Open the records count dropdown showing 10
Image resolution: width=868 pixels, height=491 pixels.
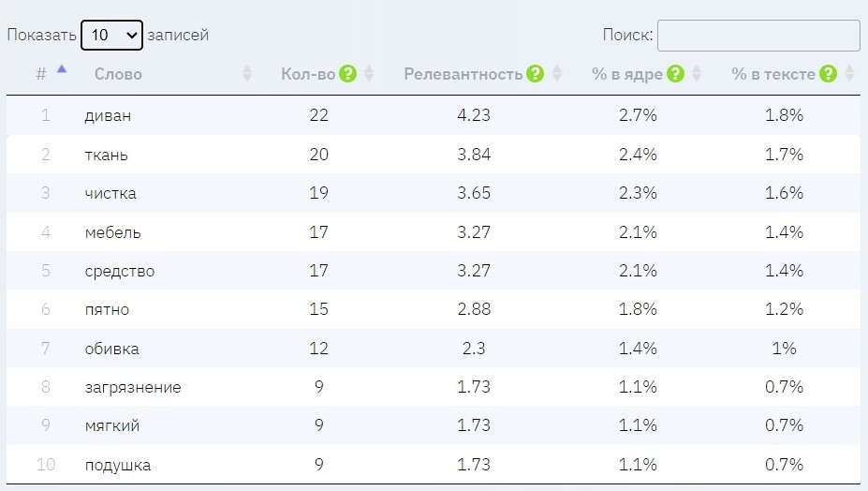pyautogui.click(x=111, y=36)
